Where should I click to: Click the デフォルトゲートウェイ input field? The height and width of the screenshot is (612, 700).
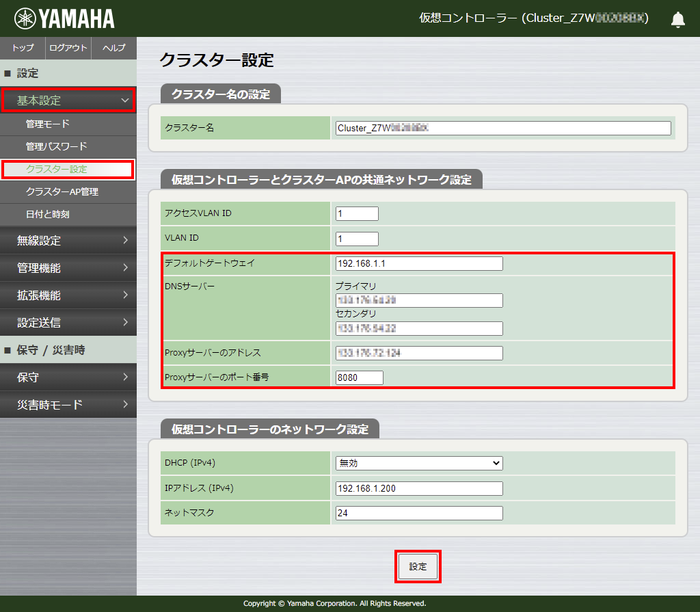419,264
